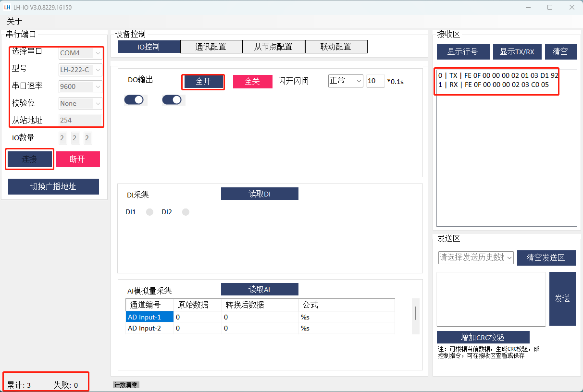Image resolution: width=583 pixels, height=392 pixels.
Task: Open the 关于 menu
Action: (14, 21)
